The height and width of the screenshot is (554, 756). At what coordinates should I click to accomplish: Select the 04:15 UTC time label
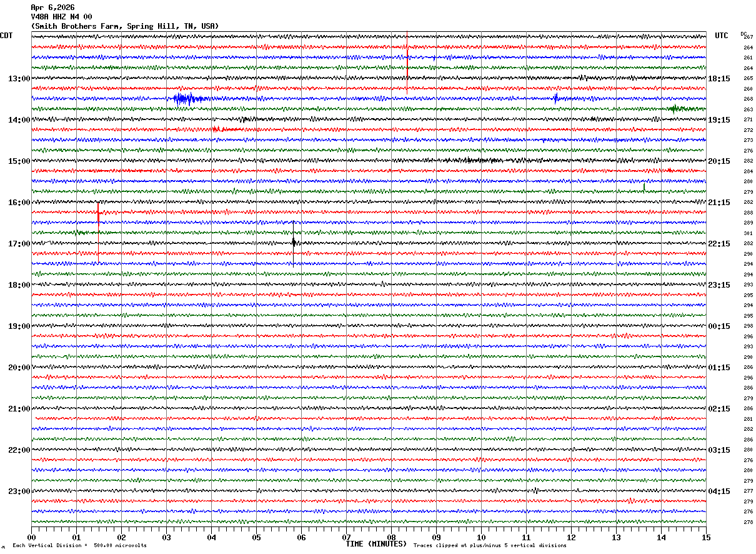click(719, 491)
